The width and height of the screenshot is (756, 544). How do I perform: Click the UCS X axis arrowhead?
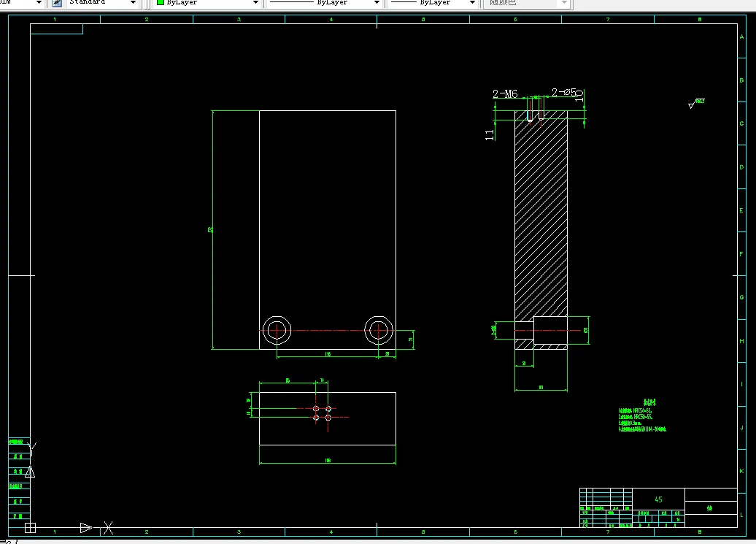tap(86, 528)
